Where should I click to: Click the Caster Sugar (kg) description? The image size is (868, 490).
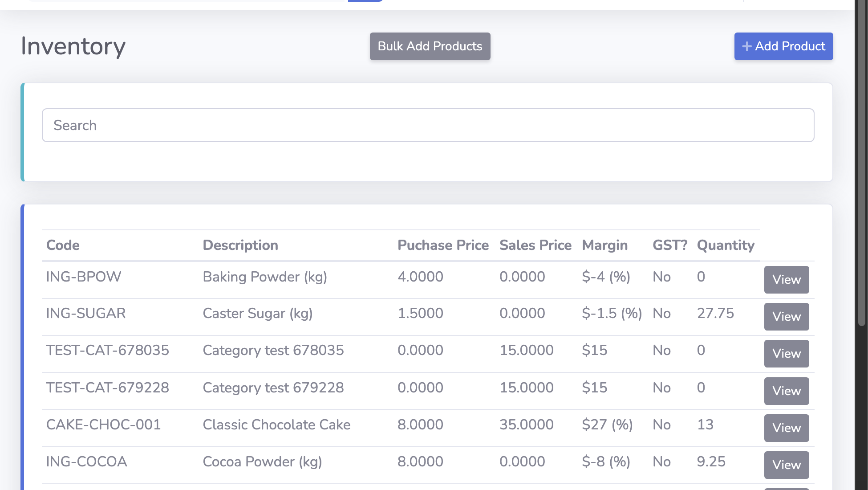click(258, 313)
